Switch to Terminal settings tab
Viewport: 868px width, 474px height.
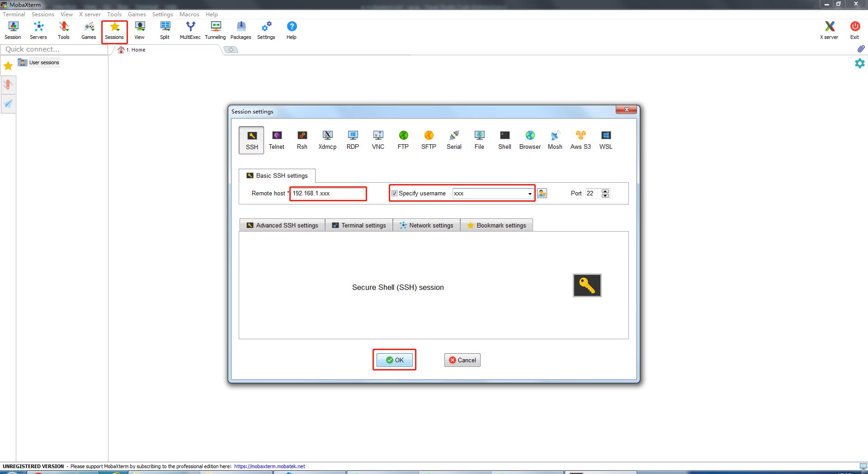pyautogui.click(x=359, y=225)
